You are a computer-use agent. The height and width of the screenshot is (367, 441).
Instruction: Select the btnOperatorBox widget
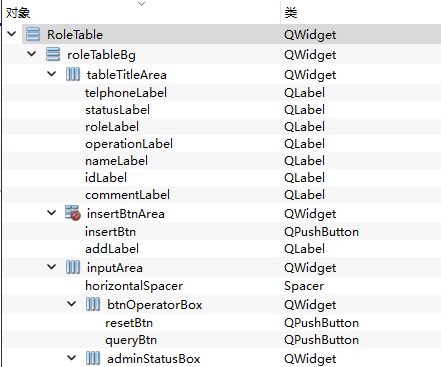tap(155, 305)
